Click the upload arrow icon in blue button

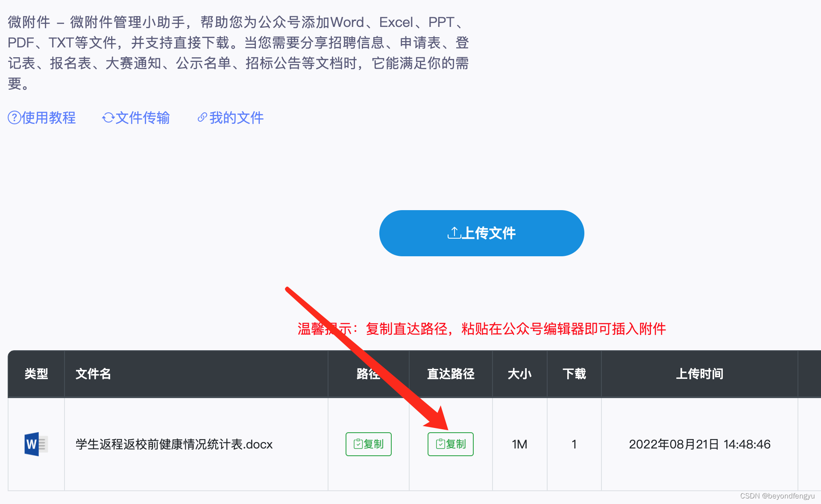(x=454, y=233)
